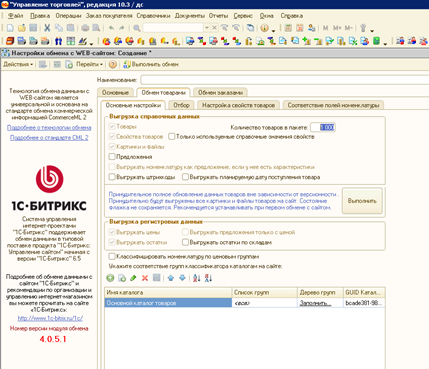Image resolution: width=429 pixels, height=369 pixels.
Task: Enable the Предложения checkbox
Action: click(x=112, y=156)
